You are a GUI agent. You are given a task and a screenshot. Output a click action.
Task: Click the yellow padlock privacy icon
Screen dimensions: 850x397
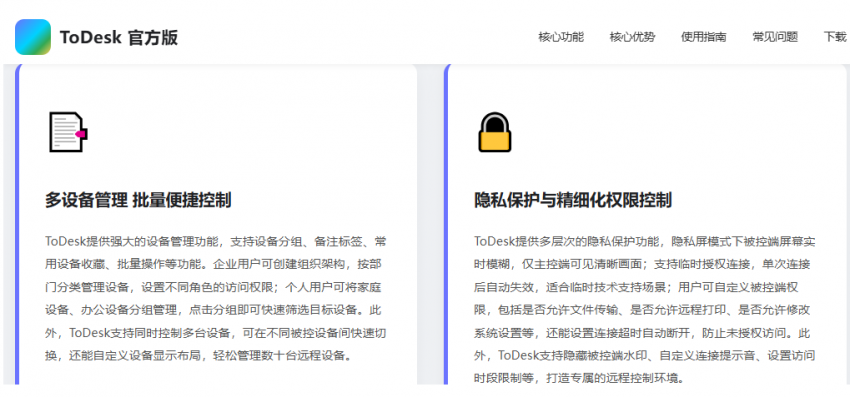click(x=495, y=132)
